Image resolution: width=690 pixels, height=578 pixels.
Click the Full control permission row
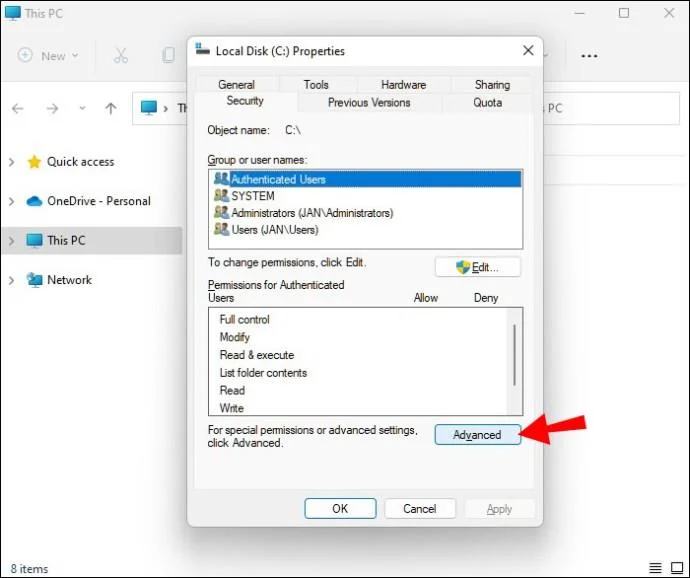[358, 319]
